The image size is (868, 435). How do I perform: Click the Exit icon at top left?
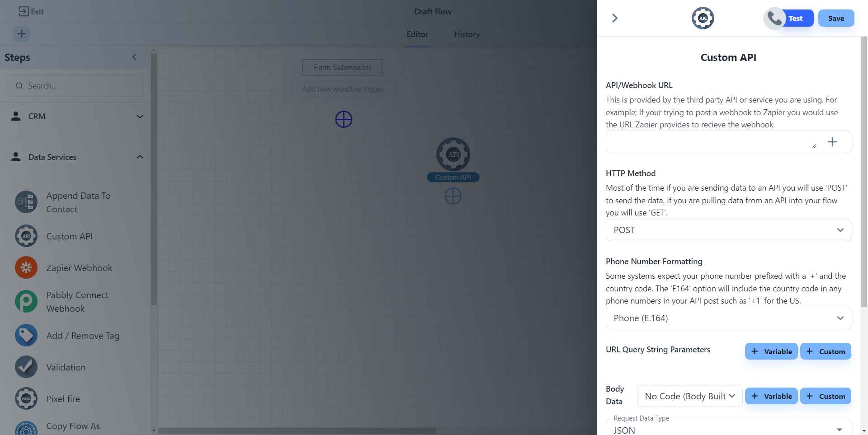click(24, 11)
